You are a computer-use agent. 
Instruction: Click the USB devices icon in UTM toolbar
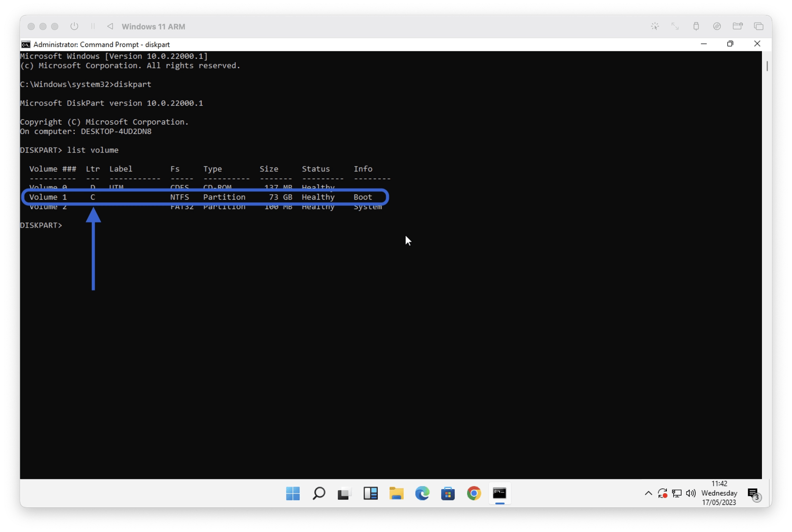click(x=697, y=26)
